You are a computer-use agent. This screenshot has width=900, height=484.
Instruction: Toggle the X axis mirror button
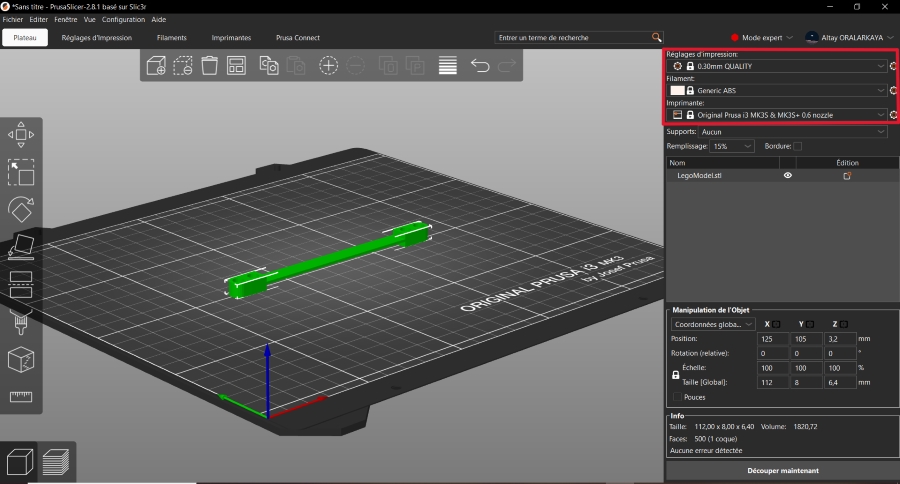point(776,324)
